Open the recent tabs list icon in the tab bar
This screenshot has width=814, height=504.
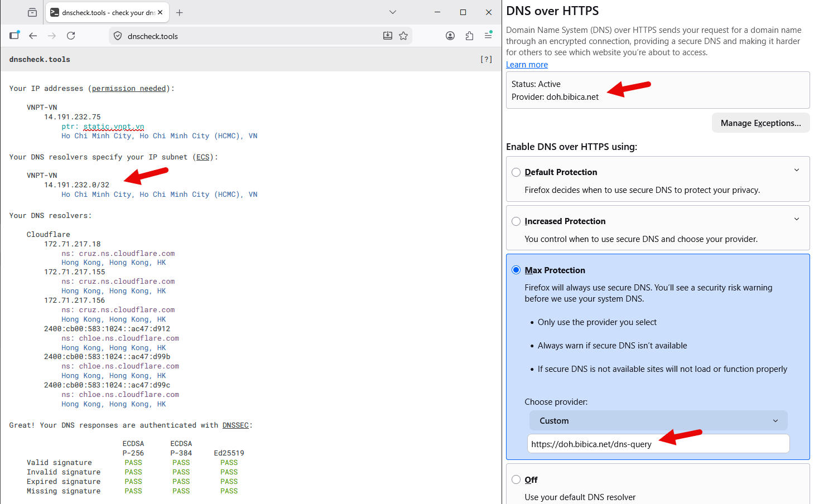[x=32, y=12]
